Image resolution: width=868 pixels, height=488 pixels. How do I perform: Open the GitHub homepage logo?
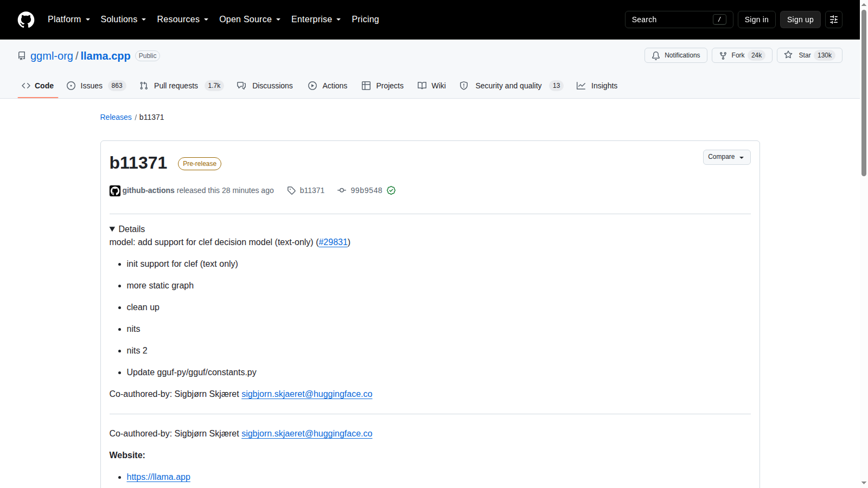tap(26, 20)
